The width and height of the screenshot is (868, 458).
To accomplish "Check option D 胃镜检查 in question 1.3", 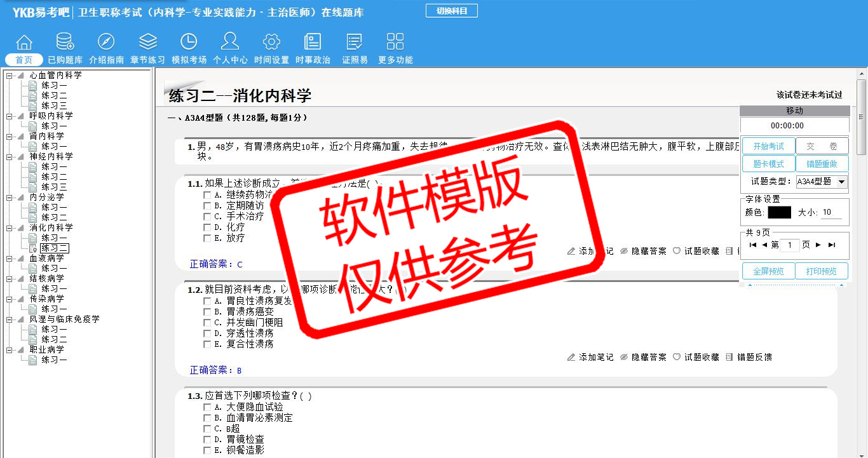I will click(x=207, y=440).
